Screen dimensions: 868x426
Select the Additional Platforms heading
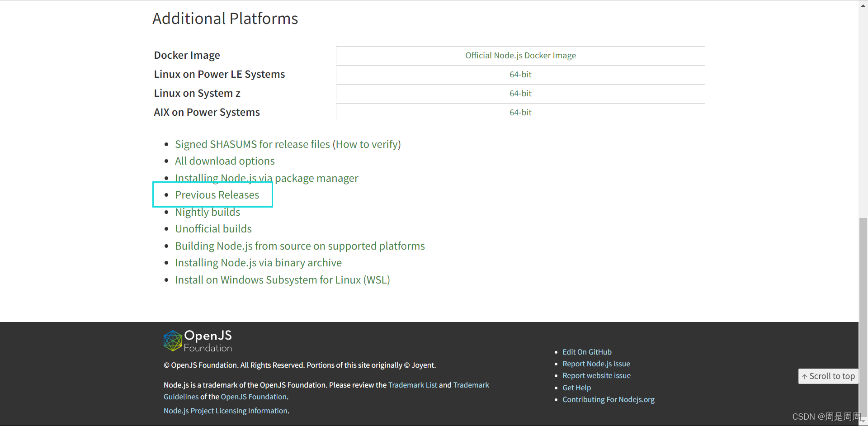coord(225,19)
